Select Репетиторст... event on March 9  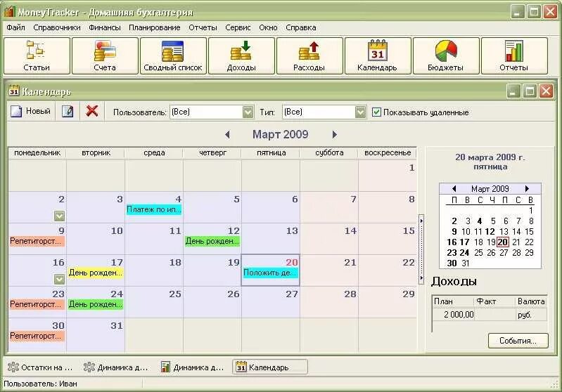tap(37, 241)
